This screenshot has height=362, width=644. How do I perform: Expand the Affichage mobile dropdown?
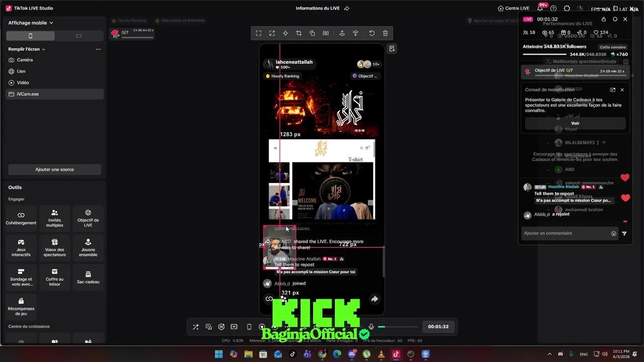click(x=31, y=23)
